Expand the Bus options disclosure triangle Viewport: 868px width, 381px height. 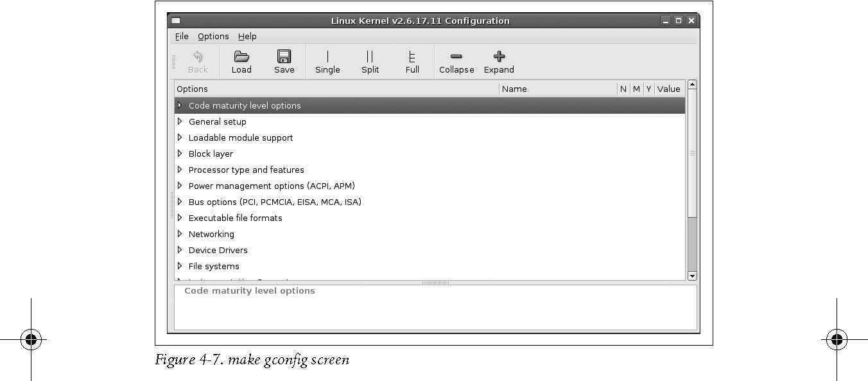click(x=180, y=202)
